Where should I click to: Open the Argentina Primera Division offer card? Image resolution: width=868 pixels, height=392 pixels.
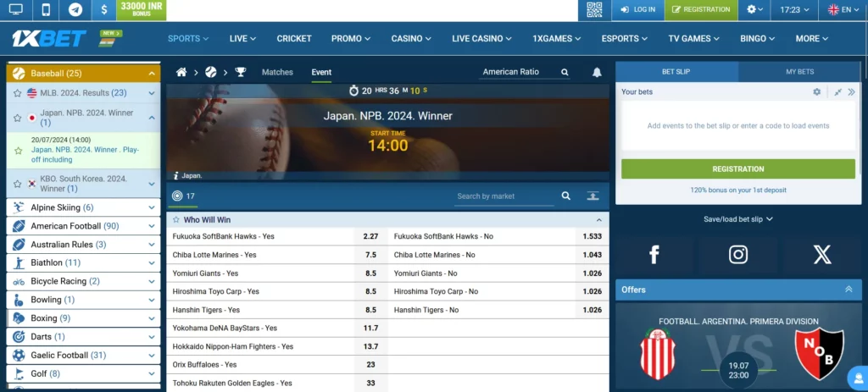point(738,348)
